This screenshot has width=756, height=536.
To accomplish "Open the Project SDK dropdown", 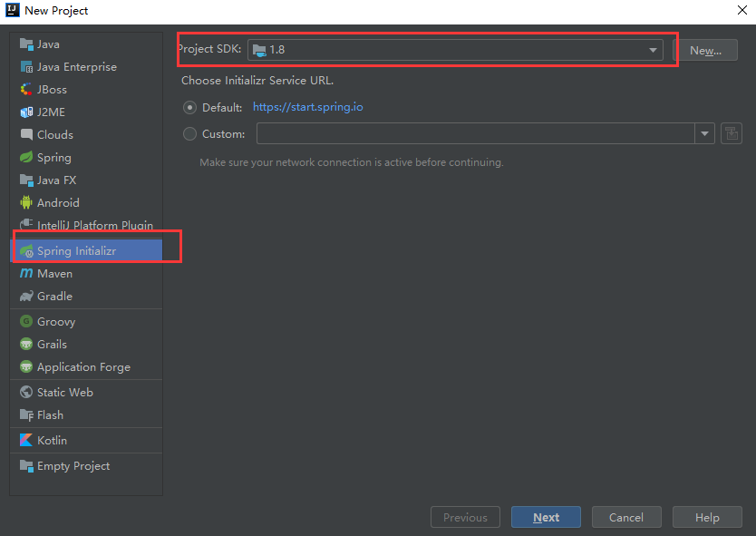I will (455, 50).
